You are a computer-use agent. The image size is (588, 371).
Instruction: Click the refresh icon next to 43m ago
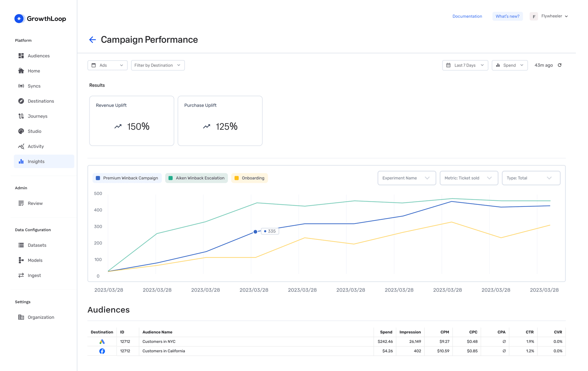click(560, 65)
